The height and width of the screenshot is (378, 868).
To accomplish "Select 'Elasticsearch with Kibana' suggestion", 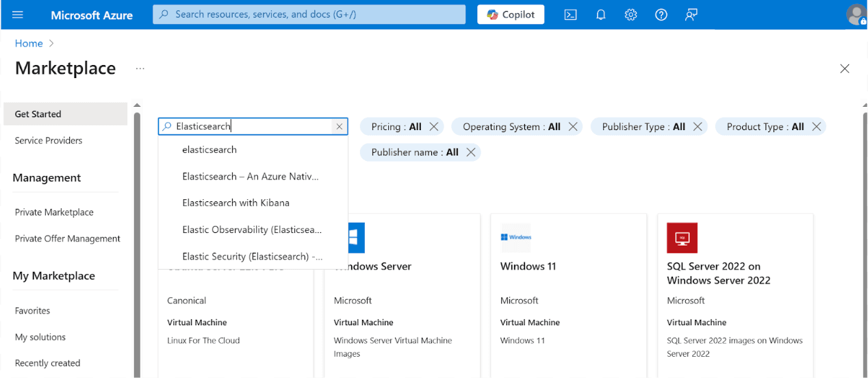I will tap(235, 203).
